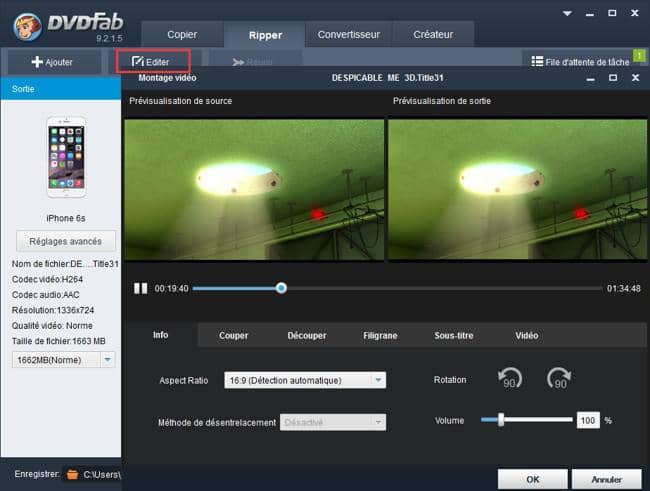
Task: Maximize the Montage vidéo editor window
Action: pos(613,78)
